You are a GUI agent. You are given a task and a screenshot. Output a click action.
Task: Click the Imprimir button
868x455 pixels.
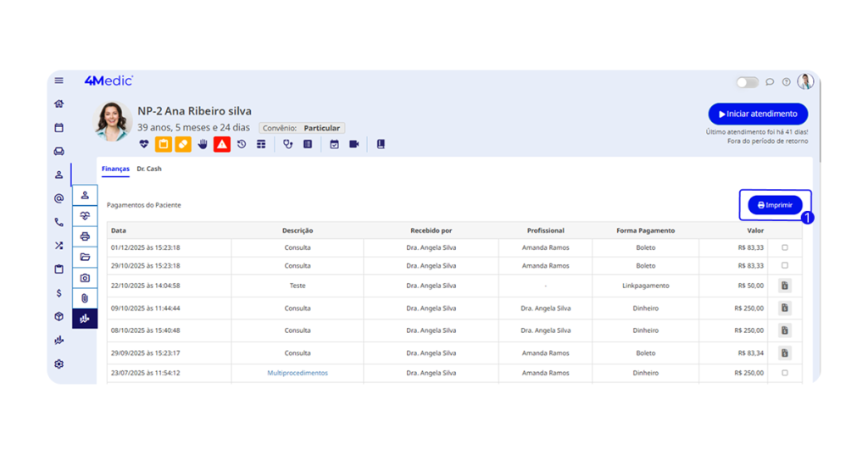(x=775, y=205)
